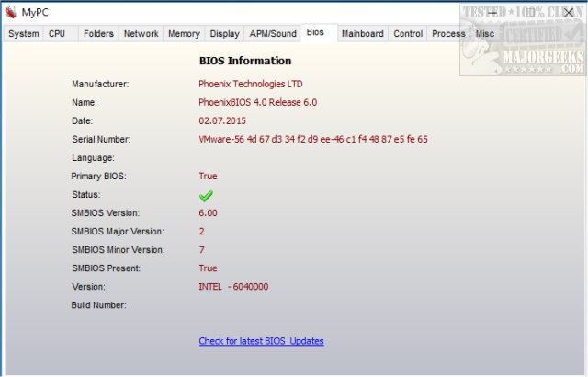Click the SMBIOS Version: label
This screenshot has width=588, height=377.
tap(106, 212)
